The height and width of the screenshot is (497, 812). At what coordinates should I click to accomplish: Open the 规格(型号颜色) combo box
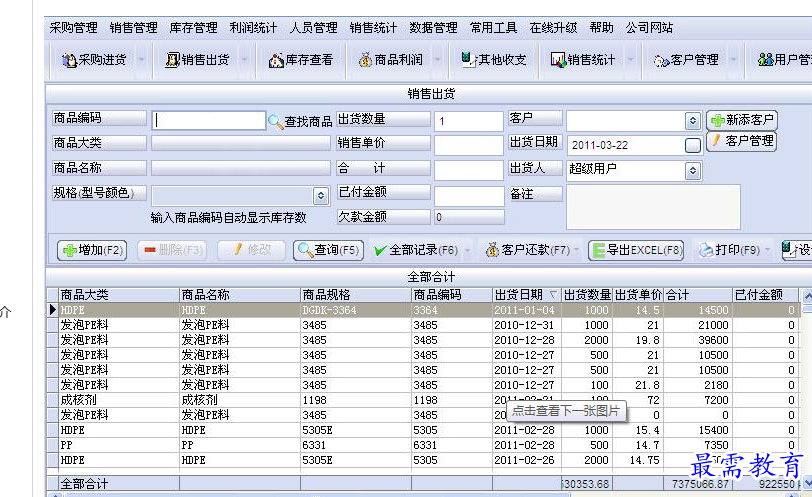click(321, 196)
